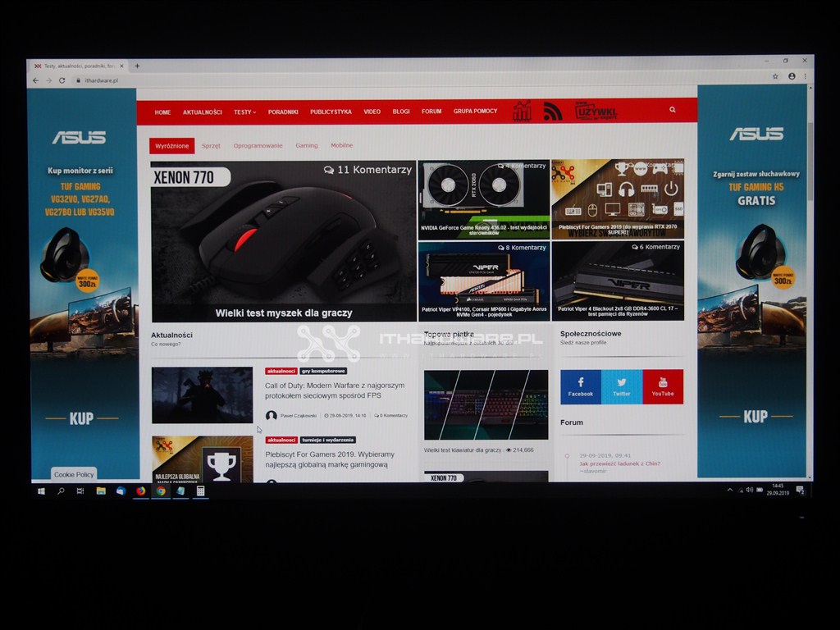The width and height of the screenshot is (840, 630).
Task: Open the NVIDIA GeForce Game Ready 436.02 article
Action: 484,199
